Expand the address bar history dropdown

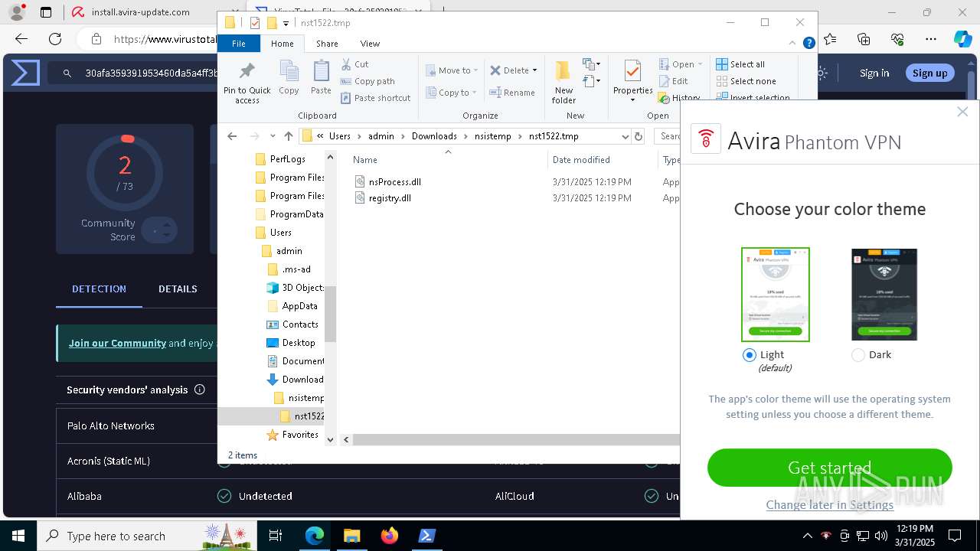(x=625, y=136)
